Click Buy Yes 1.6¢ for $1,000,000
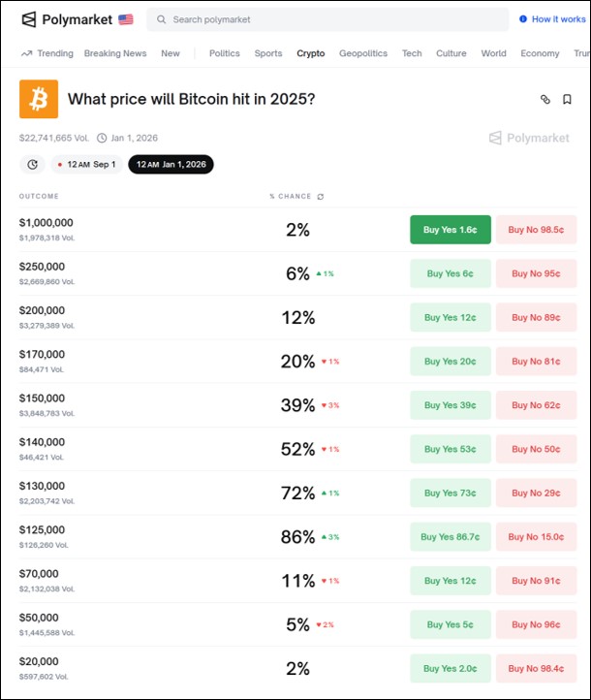This screenshot has height=700, width=591. [450, 230]
